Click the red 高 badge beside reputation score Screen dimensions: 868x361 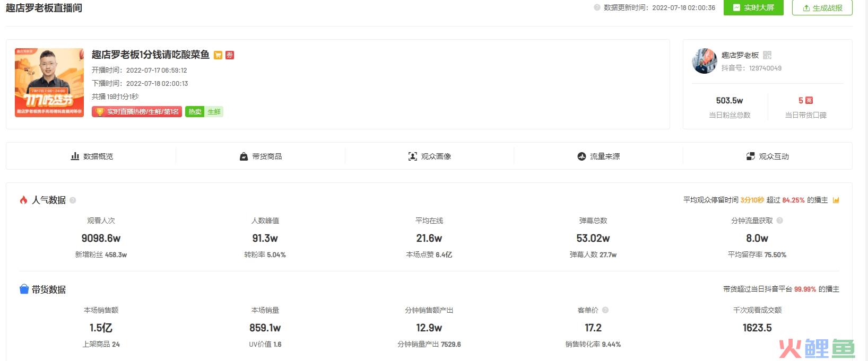809,100
